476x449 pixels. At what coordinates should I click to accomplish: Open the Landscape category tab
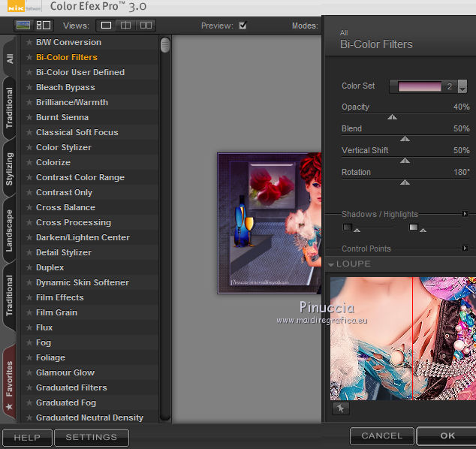[10, 231]
